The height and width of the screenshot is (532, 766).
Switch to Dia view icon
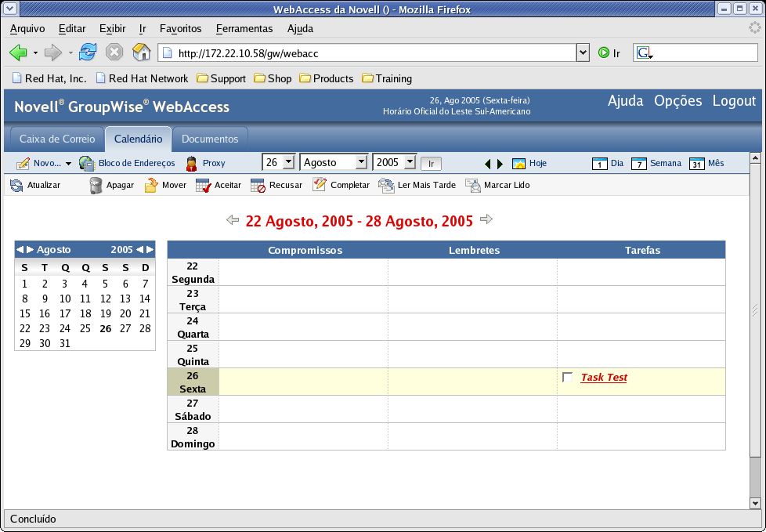point(599,164)
